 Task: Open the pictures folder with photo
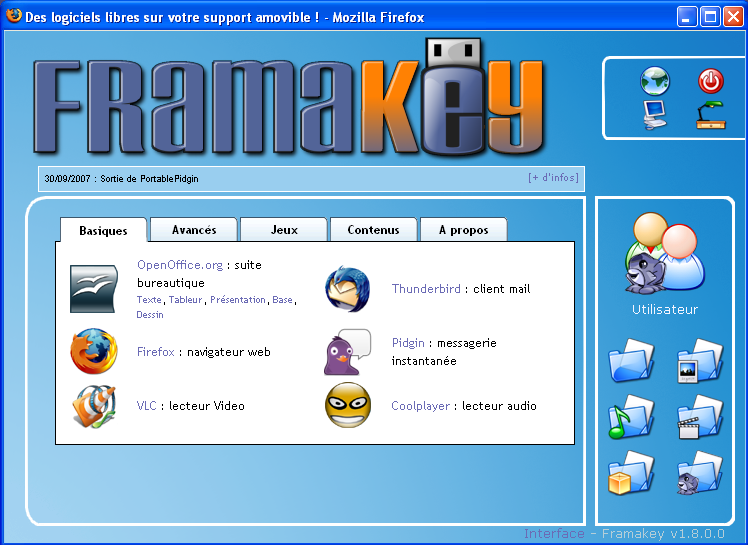click(x=700, y=360)
